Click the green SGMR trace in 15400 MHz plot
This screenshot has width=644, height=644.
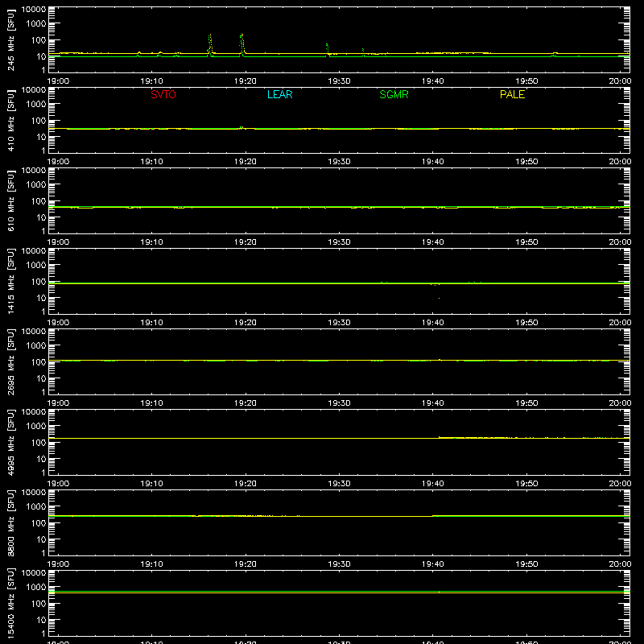[339, 592]
